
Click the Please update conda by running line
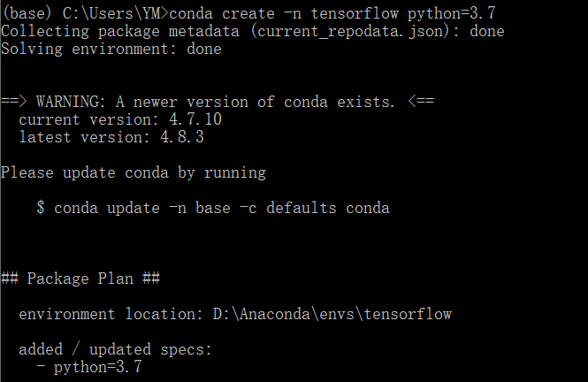[x=134, y=172]
